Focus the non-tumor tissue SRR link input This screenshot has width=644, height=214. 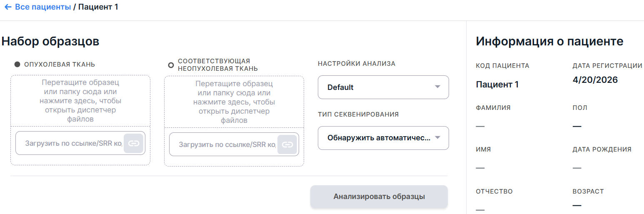[223, 144]
